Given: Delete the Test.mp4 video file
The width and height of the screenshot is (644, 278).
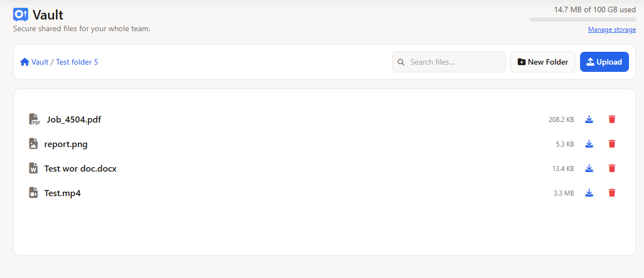Looking at the screenshot, I should (x=612, y=193).
